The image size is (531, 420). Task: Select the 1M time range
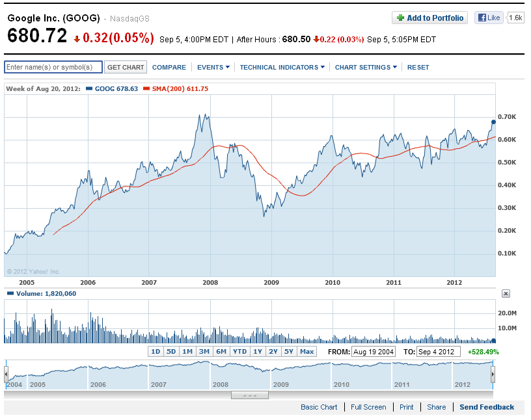(187, 352)
